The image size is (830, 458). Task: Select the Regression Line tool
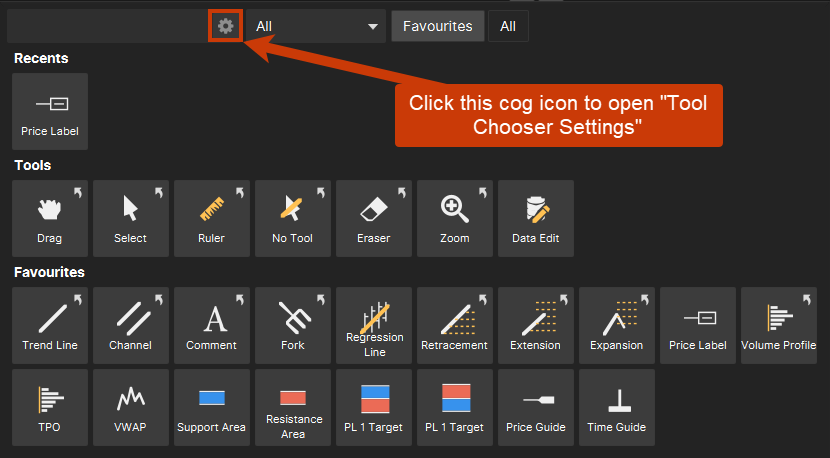(x=373, y=325)
